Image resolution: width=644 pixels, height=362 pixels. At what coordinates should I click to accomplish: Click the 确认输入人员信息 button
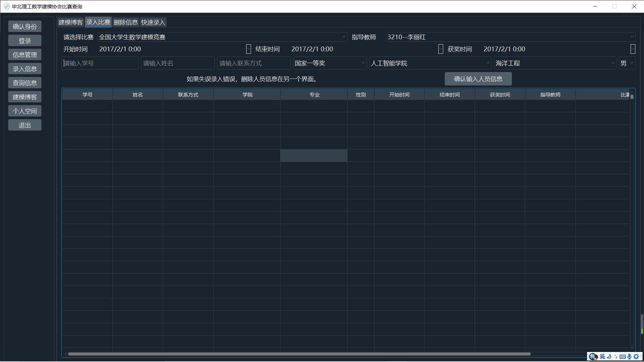pos(478,79)
